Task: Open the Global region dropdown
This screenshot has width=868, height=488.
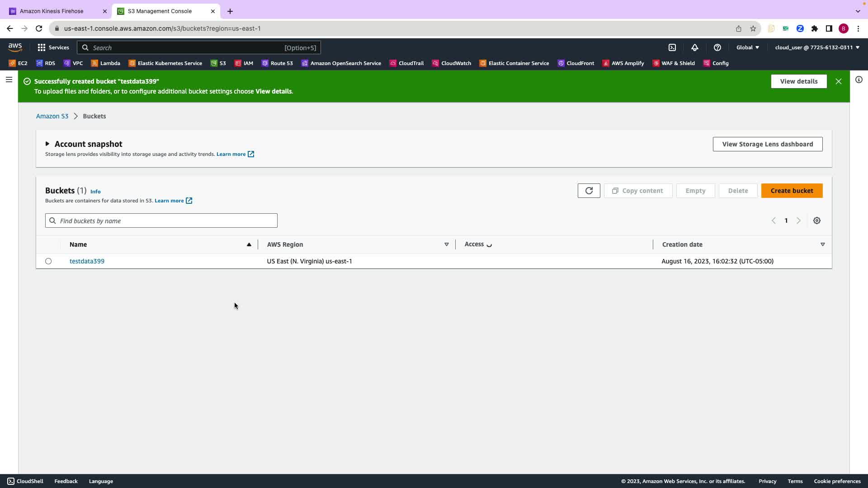Action: [747, 47]
